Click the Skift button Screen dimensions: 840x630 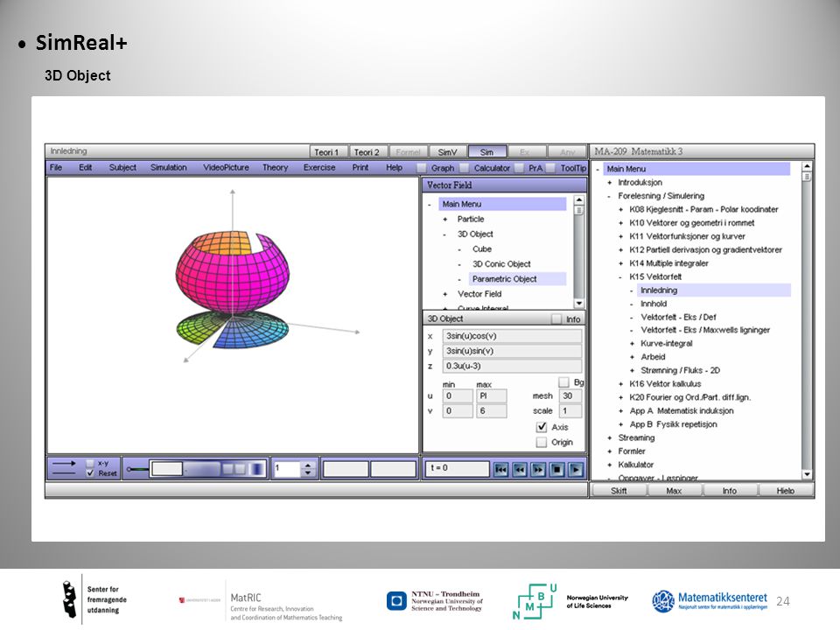[619, 491]
